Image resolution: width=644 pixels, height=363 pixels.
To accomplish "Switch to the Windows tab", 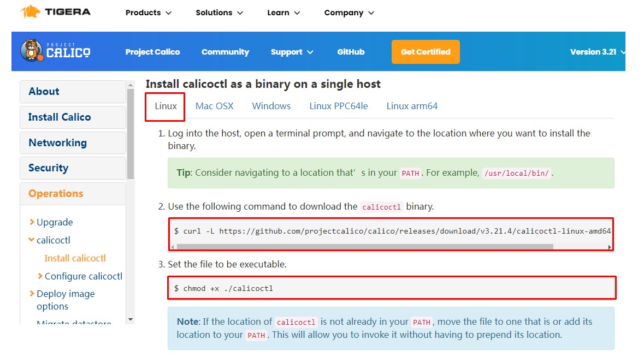I will point(271,106).
